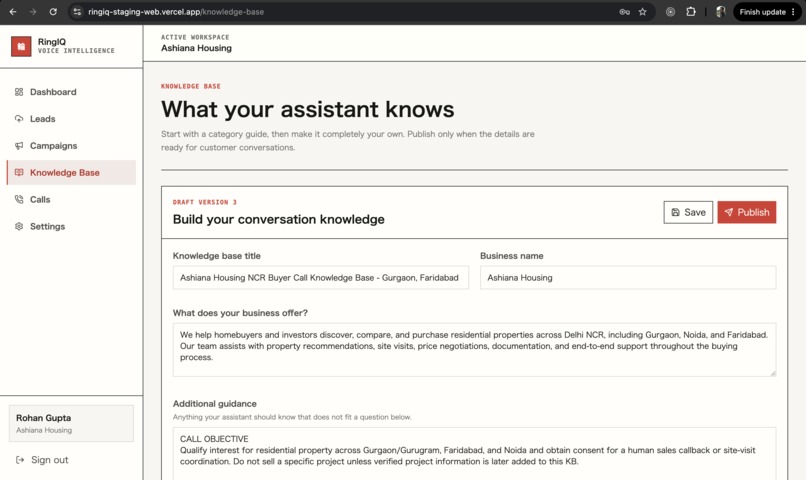Reload the page with the refresh icon
The width and height of the screenshot is (806, 480).
point(53,12)
